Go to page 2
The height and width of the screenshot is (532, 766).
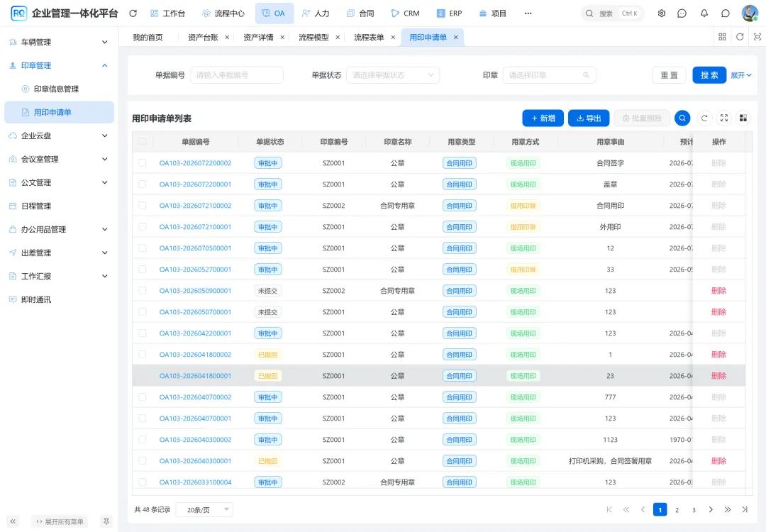pyautogui.click(x=677, y=509)
